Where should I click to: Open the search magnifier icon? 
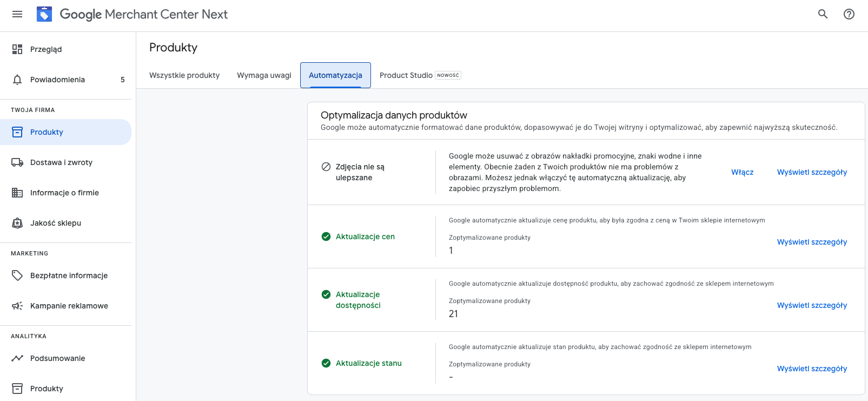[x=823, y=14]
